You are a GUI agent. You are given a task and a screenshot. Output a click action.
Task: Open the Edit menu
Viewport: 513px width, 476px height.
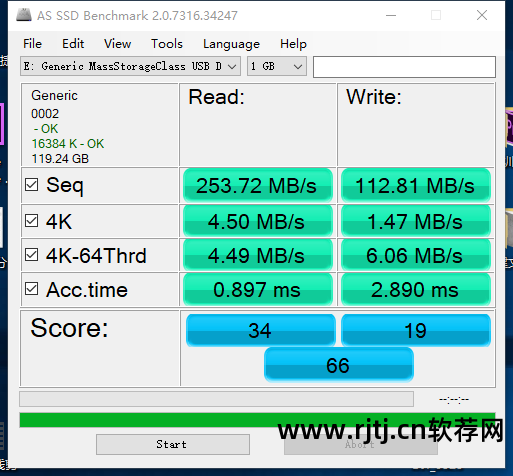coord(73,44)
